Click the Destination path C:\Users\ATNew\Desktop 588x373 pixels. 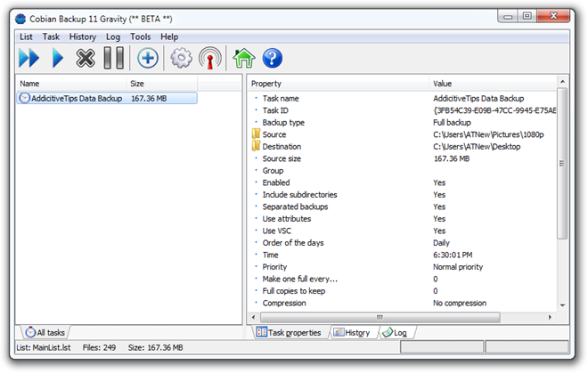pos(477,146)
